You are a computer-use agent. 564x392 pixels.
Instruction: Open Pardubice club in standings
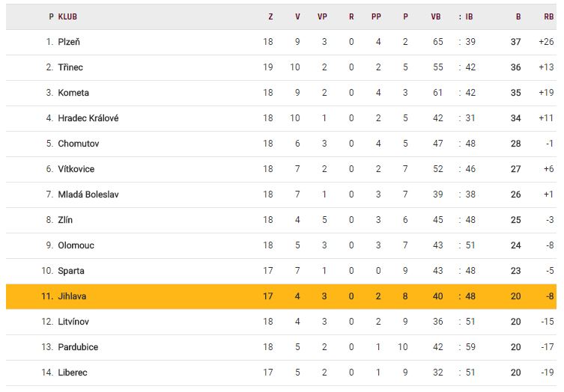coord(78,347)
